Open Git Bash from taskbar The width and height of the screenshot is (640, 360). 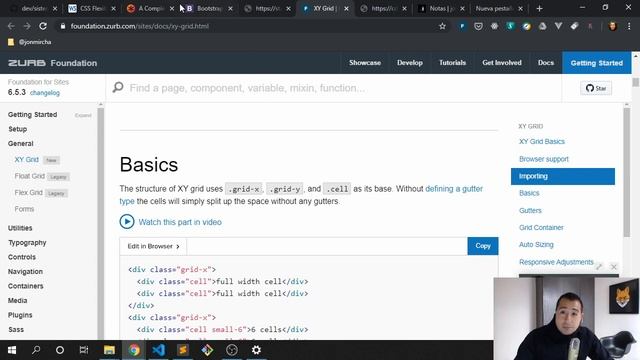(x=207, y=350)
